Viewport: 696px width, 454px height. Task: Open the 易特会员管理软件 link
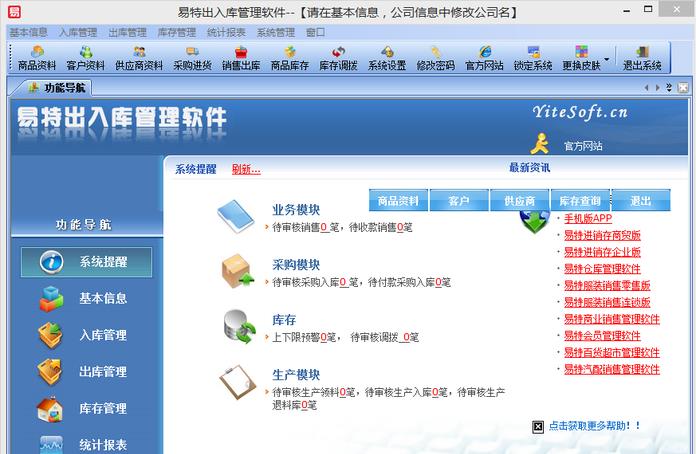click(602, 336)
